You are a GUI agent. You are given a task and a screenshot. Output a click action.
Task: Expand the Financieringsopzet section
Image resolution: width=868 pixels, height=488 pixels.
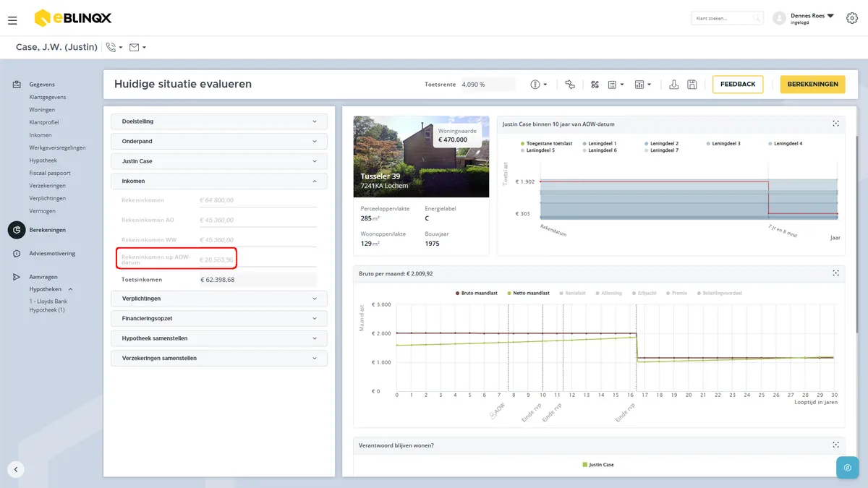(x=218, y=318)
